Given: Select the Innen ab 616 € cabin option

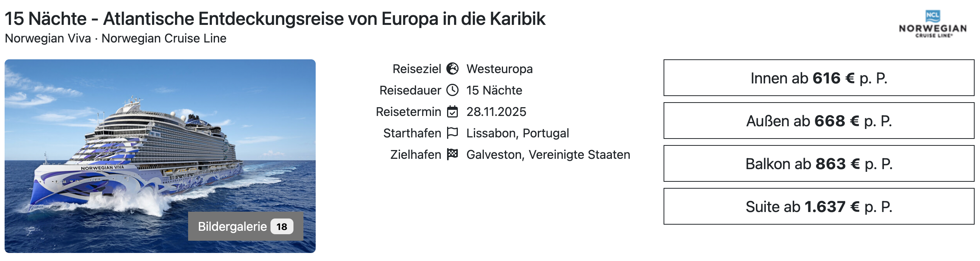Looking at the screenshot, I should click(x=819, y=78).
